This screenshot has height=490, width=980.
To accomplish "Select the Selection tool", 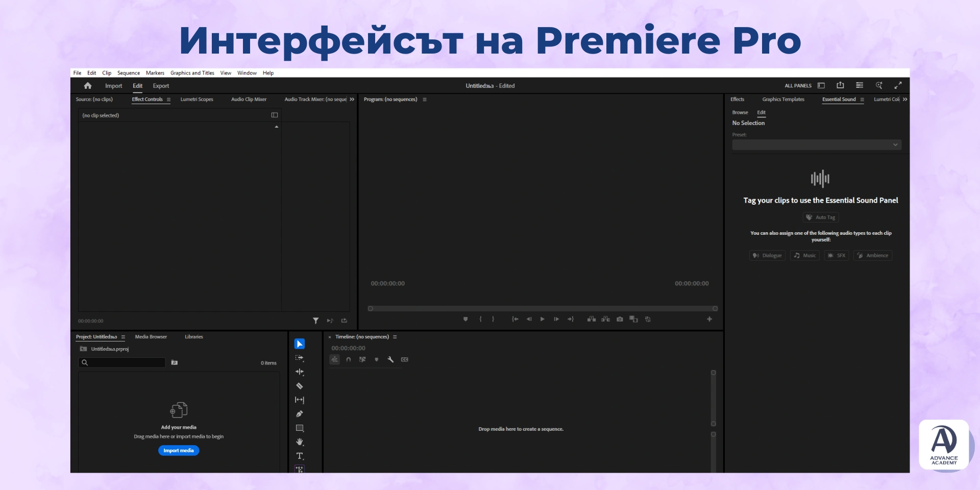I will [x=299, y=344].
